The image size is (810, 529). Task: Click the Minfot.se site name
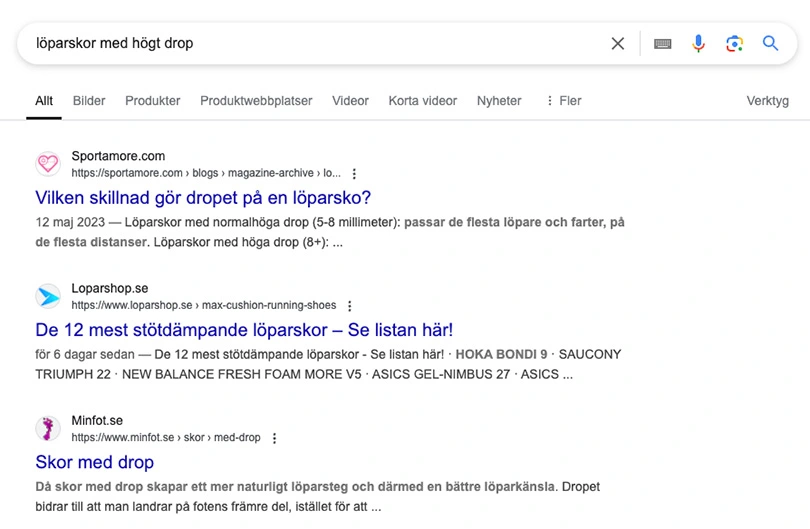(x=97, y=421)
